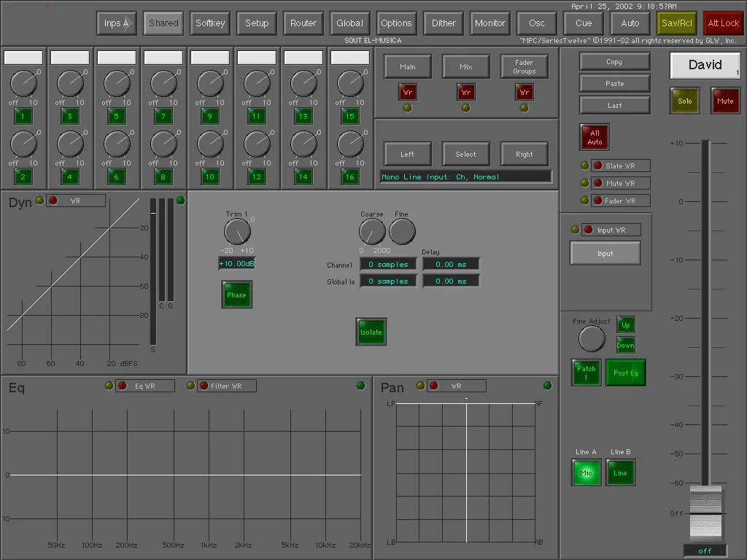Click the Fader Groups button
The height and width of the screenshot is (560, 747).
click(524, 66)
